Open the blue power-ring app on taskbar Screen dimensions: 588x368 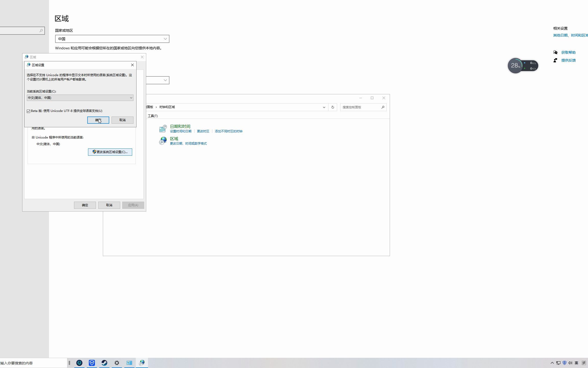click(79, 363)
